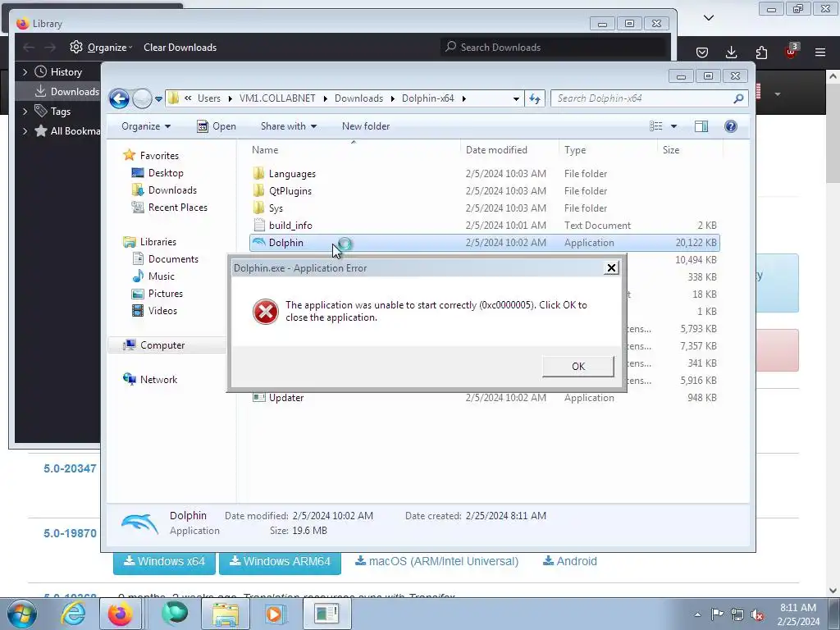840x630 pixels.
Task: Open Videos library
Action: point(162,311)
